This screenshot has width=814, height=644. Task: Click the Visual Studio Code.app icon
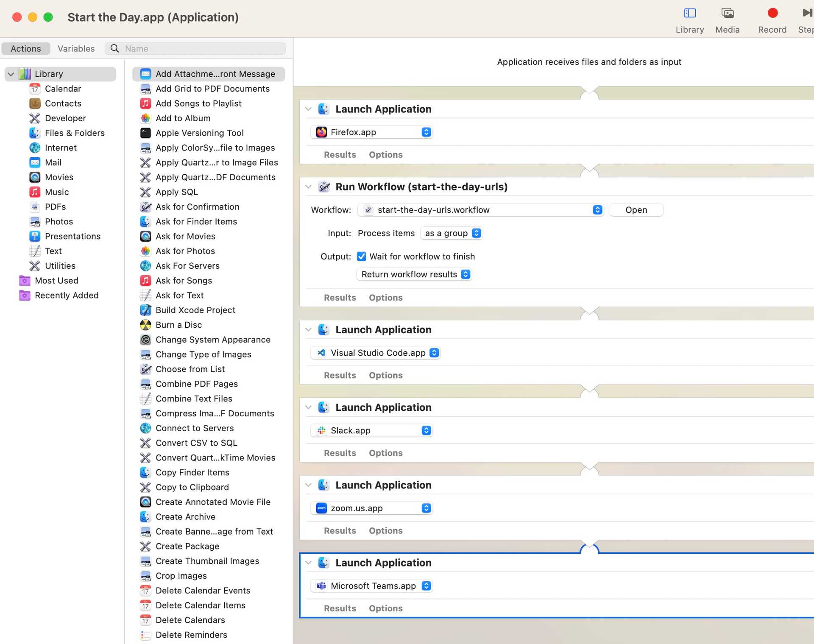point(321,353)
